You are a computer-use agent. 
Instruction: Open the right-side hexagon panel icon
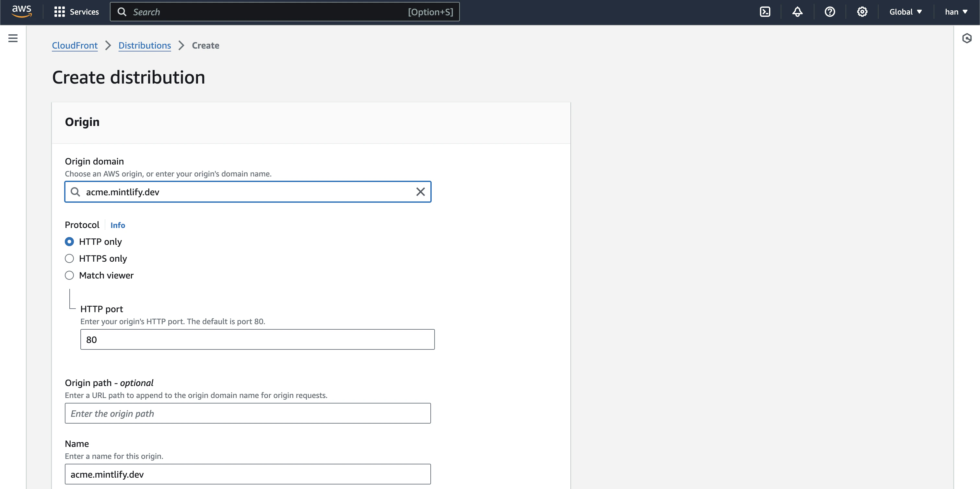(967, 38)
